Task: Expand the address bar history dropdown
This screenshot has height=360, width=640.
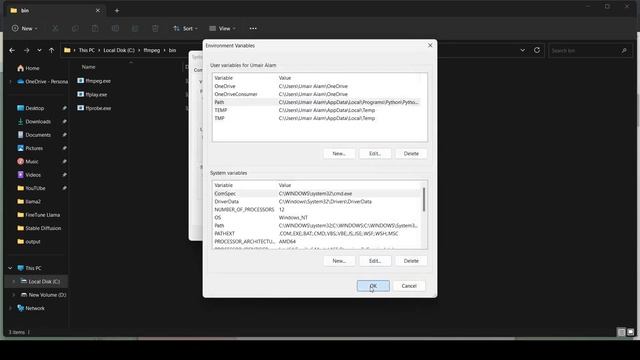Action: pyautogui.click(x=522, y=50)
